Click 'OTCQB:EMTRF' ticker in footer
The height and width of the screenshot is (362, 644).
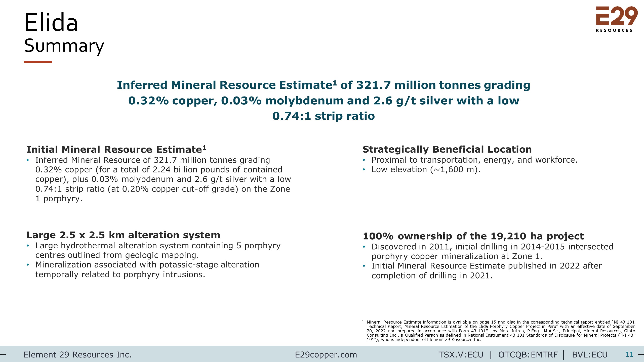tap(528, 355)
